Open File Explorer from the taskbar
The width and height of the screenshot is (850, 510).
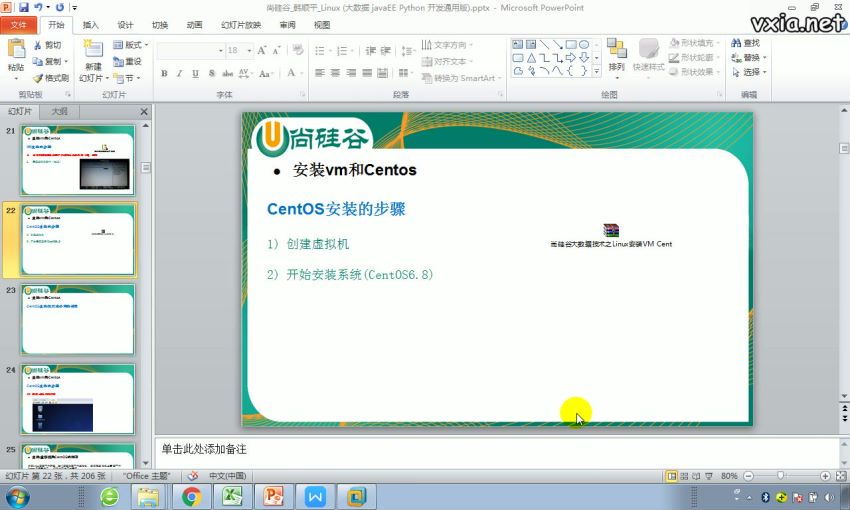point(147,497)
